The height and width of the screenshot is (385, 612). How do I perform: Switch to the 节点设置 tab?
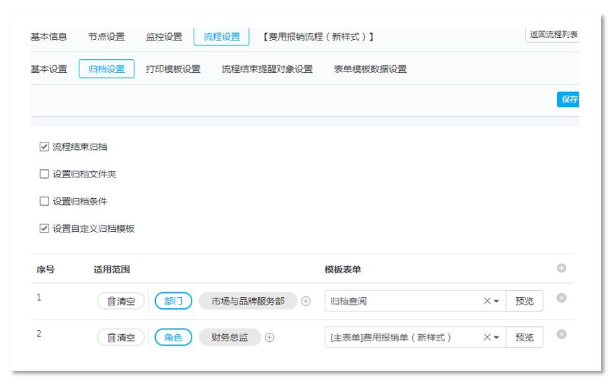click(x=106, y=37)
